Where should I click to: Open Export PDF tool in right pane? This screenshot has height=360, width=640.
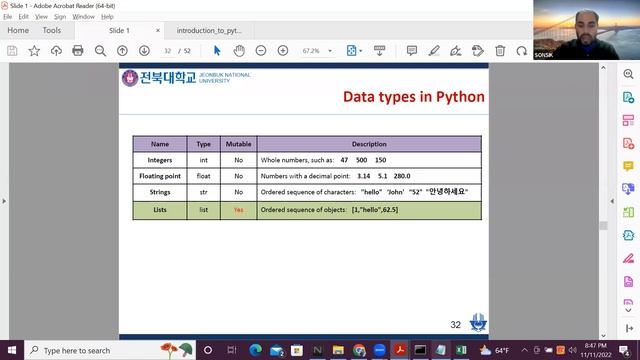click(x=629, y=97)
